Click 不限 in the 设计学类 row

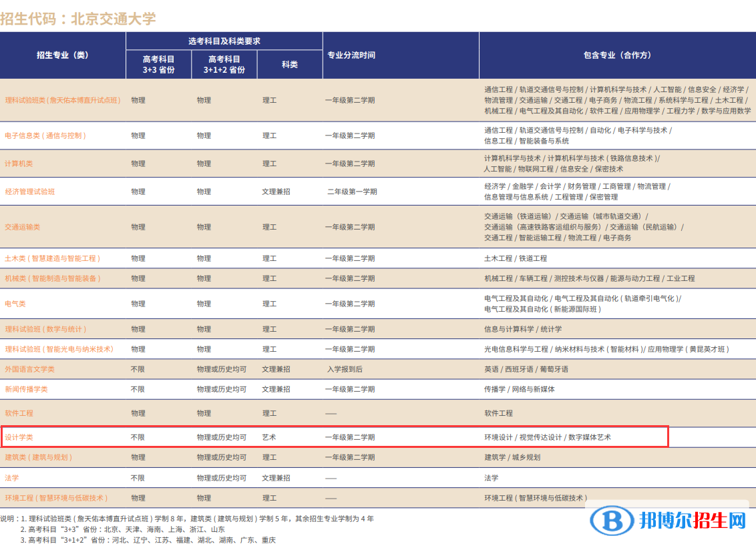tap(138, 438)
